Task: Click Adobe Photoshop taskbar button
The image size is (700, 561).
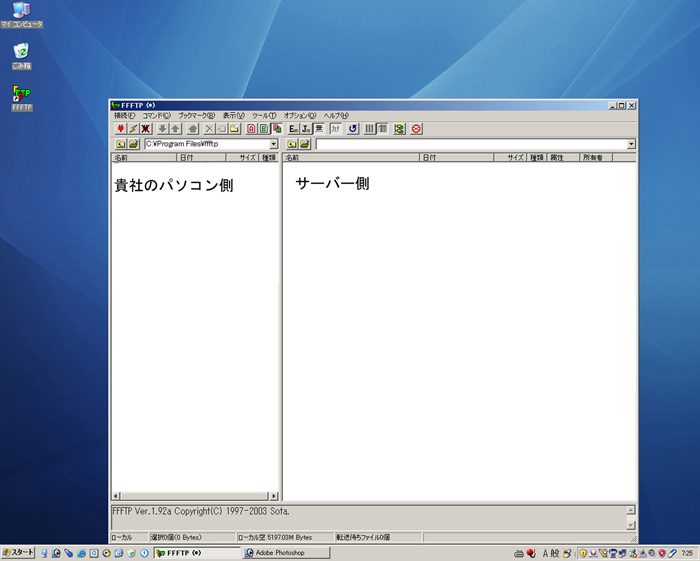Action: tap(287, 553)
